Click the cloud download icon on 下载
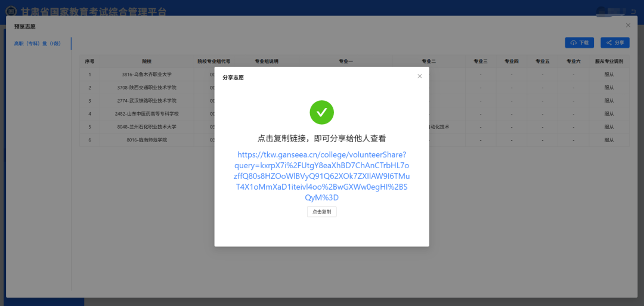 [574, 43]
